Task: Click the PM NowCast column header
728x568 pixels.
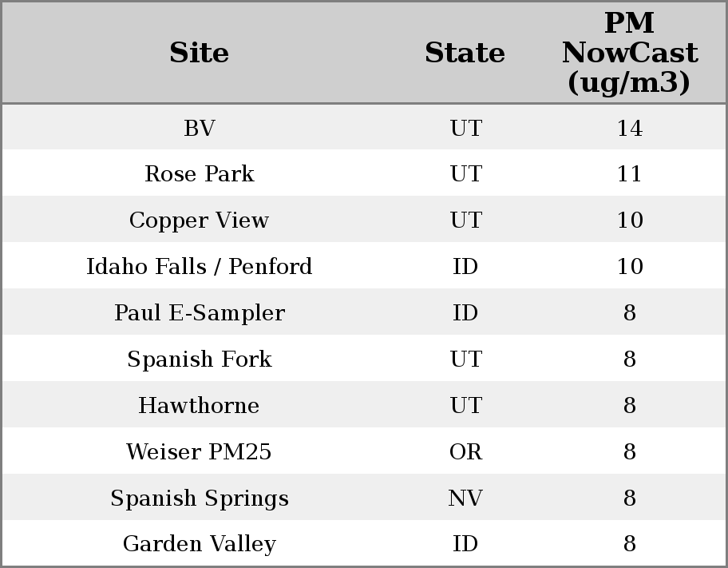Action: tap(629, 53)
